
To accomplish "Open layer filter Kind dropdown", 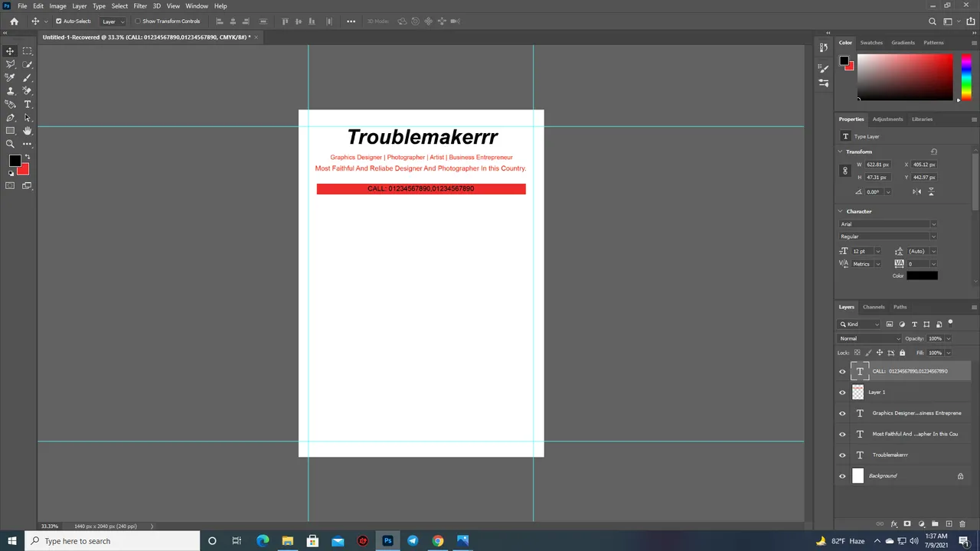I will coord(860,324).
